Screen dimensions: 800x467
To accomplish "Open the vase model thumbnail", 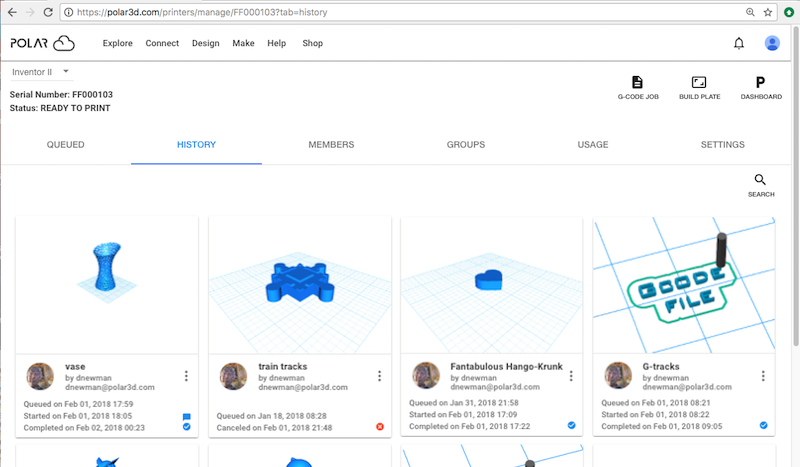I will 107,285.
